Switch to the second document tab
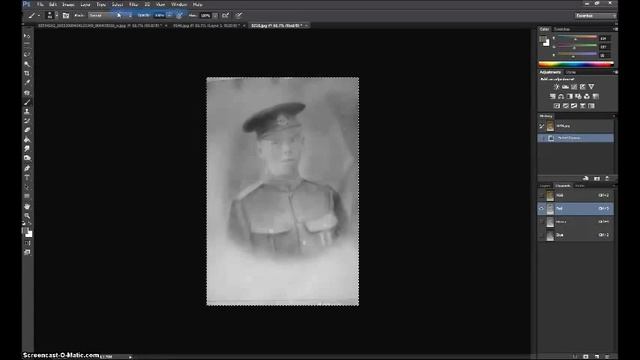Viewport: 640px width, 360px height. coord(206,26)
